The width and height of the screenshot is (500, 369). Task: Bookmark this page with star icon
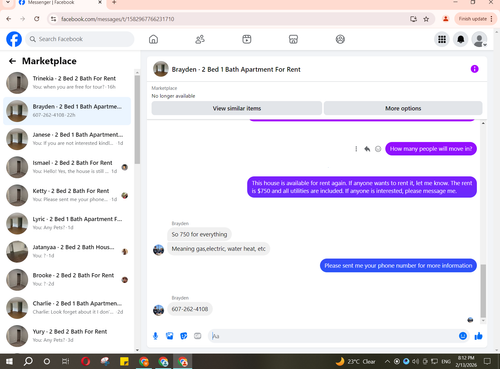[426, 19]
